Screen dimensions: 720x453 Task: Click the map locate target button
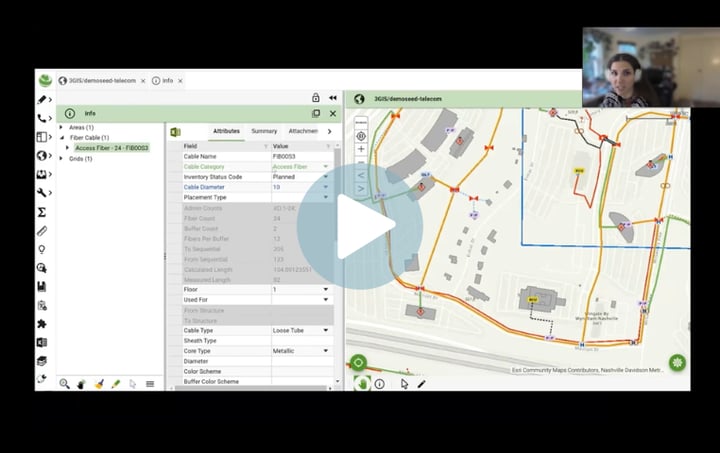pos(361,136)
